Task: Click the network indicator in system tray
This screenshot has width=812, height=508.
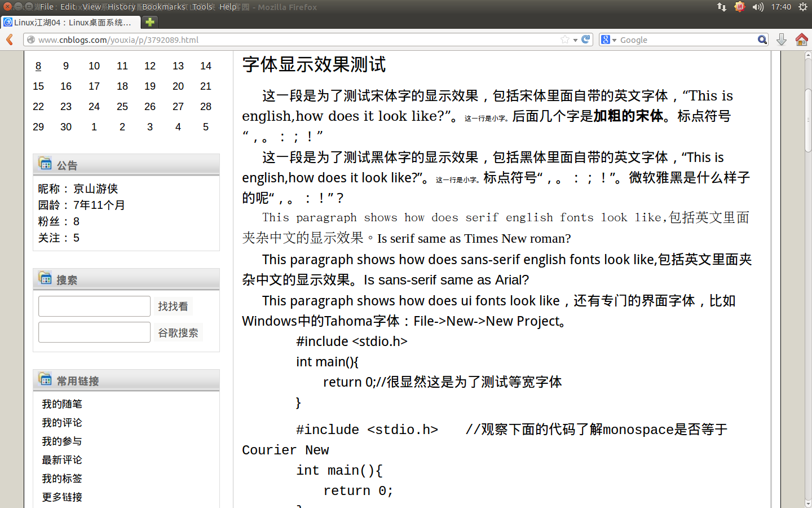Action: click(x=722, y=7)
